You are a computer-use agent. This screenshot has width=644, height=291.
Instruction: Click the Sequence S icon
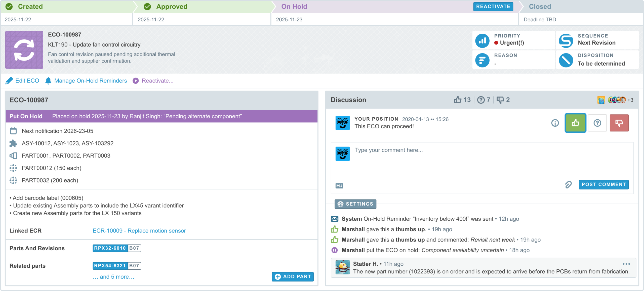coord(566,41)
